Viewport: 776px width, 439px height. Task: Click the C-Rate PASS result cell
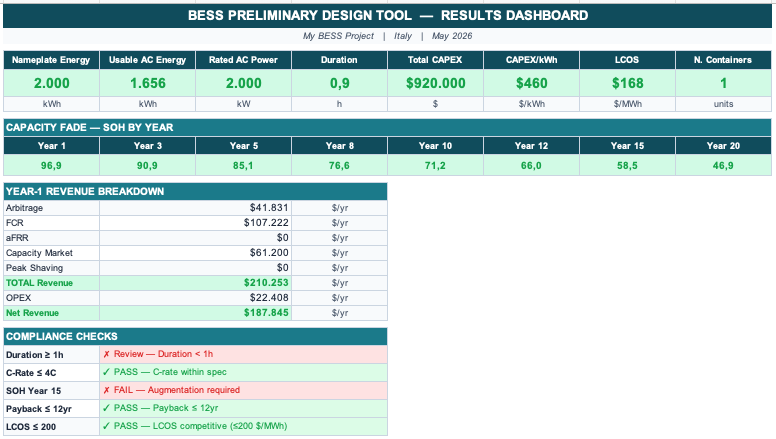click(243, 372)
